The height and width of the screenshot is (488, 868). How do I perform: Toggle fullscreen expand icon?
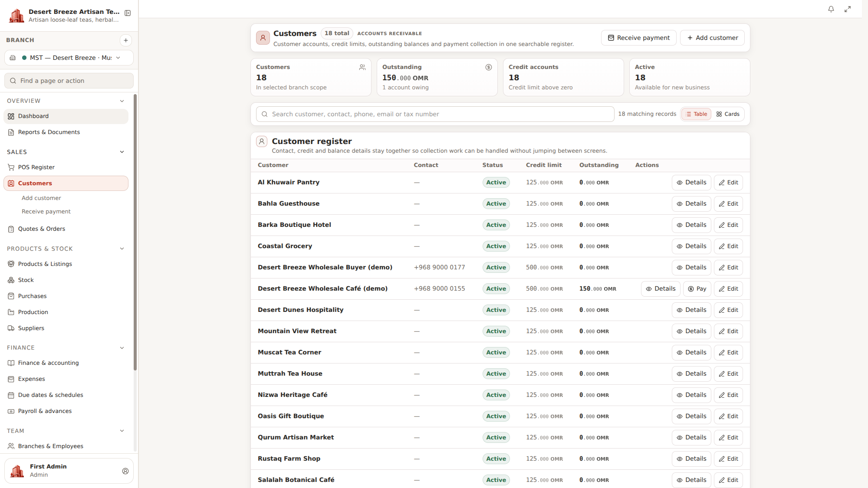(x=848, y=9)
